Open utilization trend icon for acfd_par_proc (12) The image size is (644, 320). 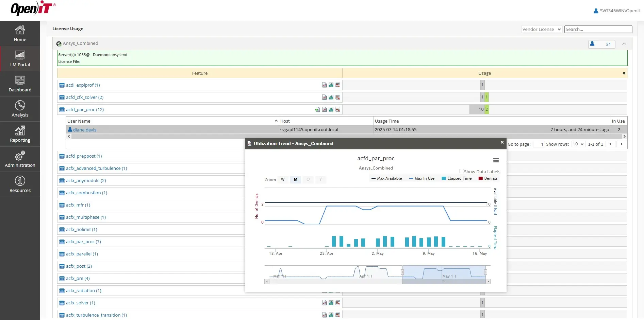pos(324,109)
